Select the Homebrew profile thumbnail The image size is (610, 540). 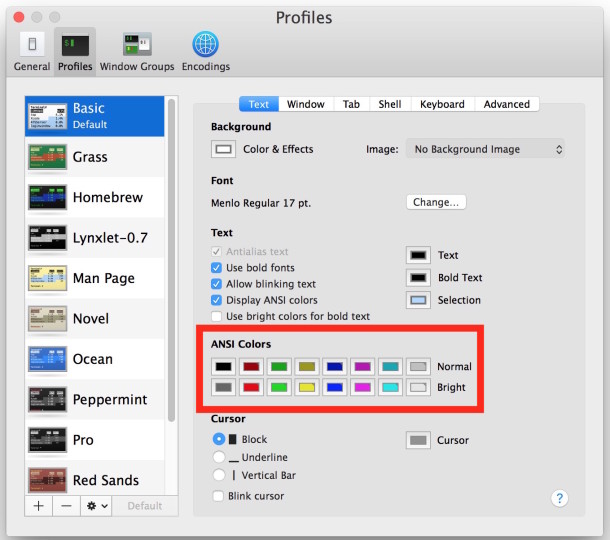[47, 197]
